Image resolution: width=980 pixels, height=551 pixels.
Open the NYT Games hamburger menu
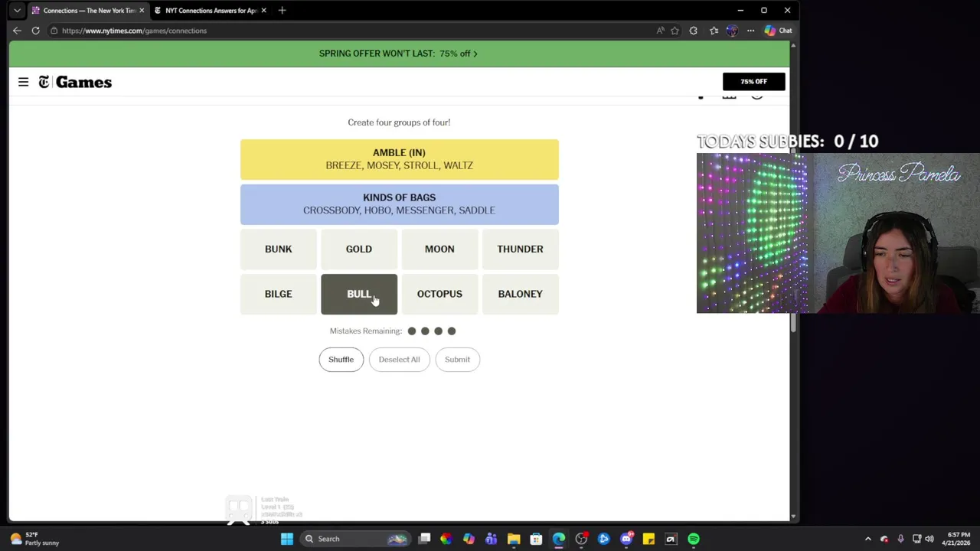click(24, 82)
